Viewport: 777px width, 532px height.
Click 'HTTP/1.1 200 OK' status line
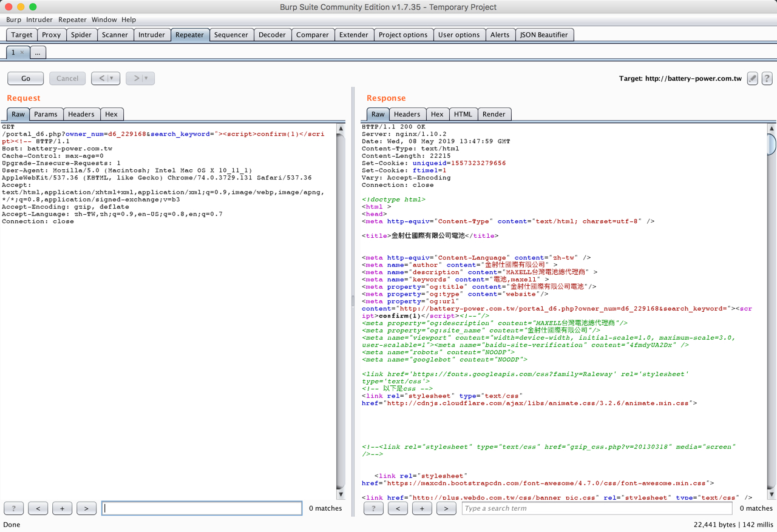[393, 127]
